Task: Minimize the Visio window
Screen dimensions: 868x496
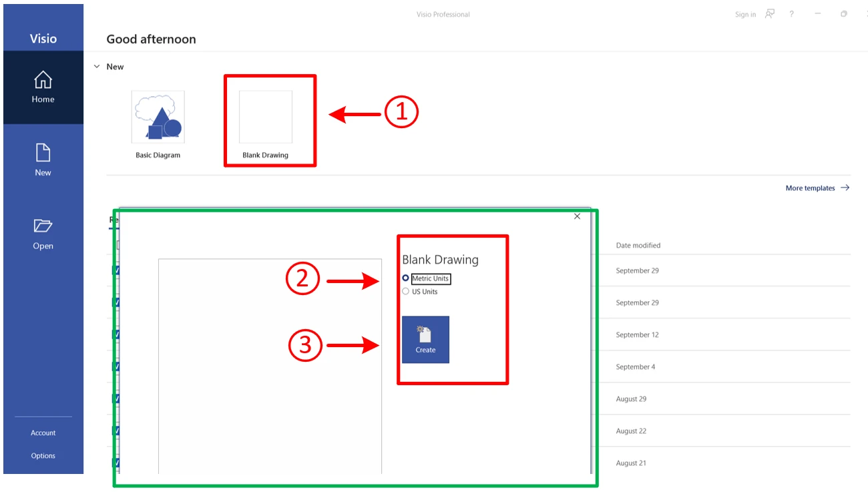Action: 818,14
